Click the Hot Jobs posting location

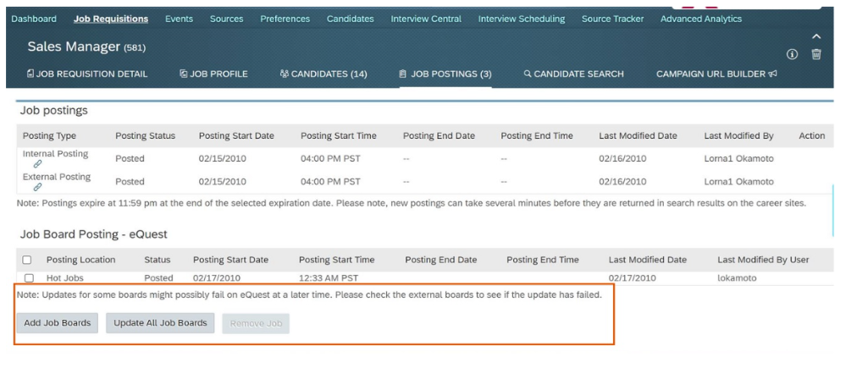coord(64,277)
